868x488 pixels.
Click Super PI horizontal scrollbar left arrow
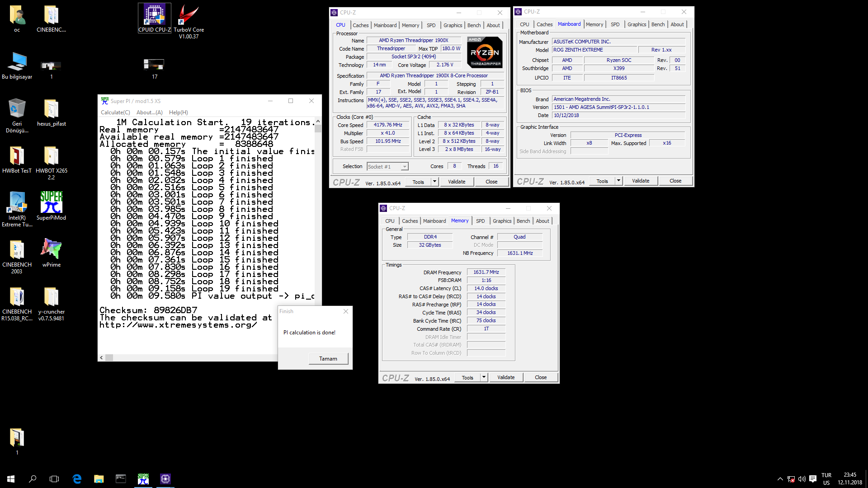101,357
